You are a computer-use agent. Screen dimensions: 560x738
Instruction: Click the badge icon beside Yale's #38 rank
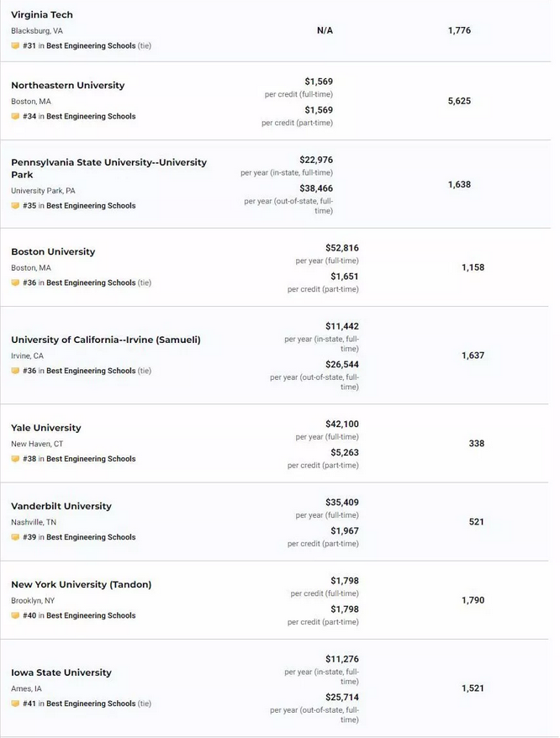click(15, 459)
